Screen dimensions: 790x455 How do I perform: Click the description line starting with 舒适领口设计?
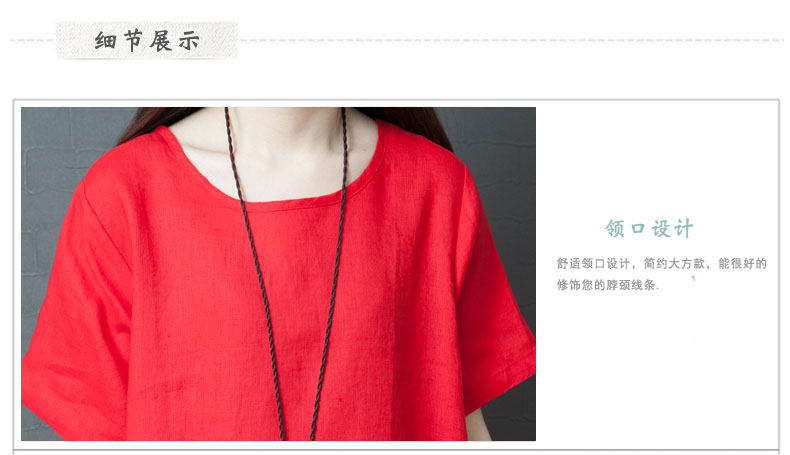point(662,264)
